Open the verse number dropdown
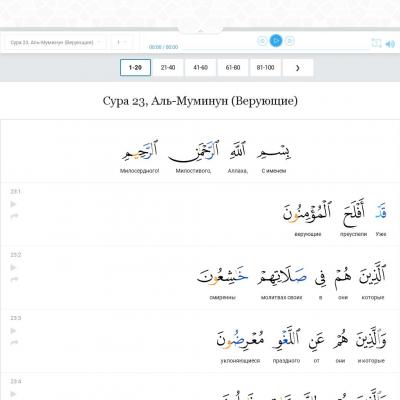Image resolution: width=400 pixels, height=400 pixels. click(x=122, y=43)
